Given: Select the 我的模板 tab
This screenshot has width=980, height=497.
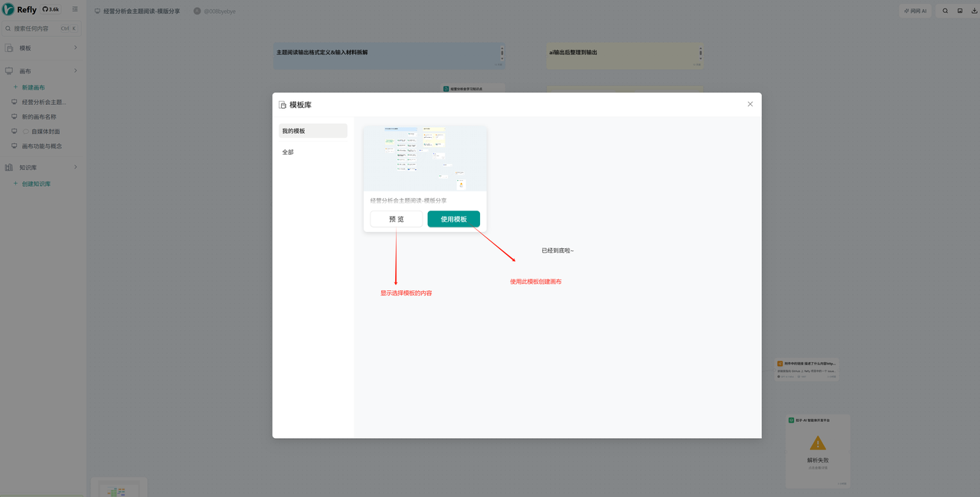Looking at the screenshot, I should point(312,131).
